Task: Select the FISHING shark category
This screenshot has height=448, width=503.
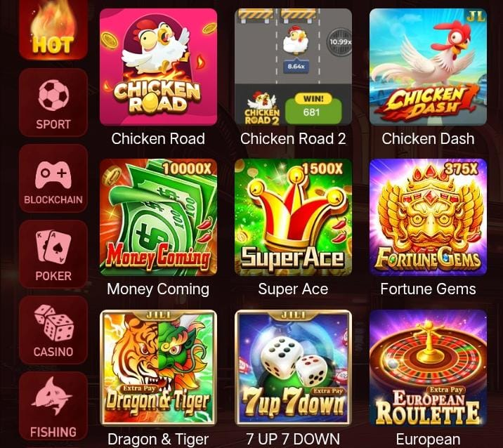Action: 53,406
